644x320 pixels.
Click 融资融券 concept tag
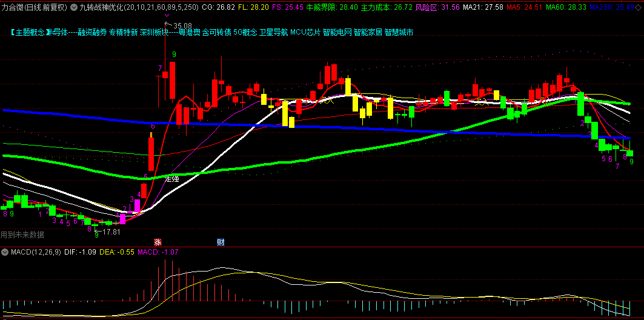click(x=92, y=33)
